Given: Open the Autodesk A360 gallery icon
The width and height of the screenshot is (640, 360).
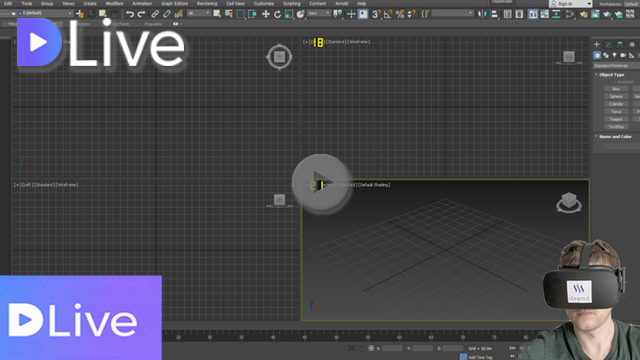Looking at the screenshot, I should 631,14.
